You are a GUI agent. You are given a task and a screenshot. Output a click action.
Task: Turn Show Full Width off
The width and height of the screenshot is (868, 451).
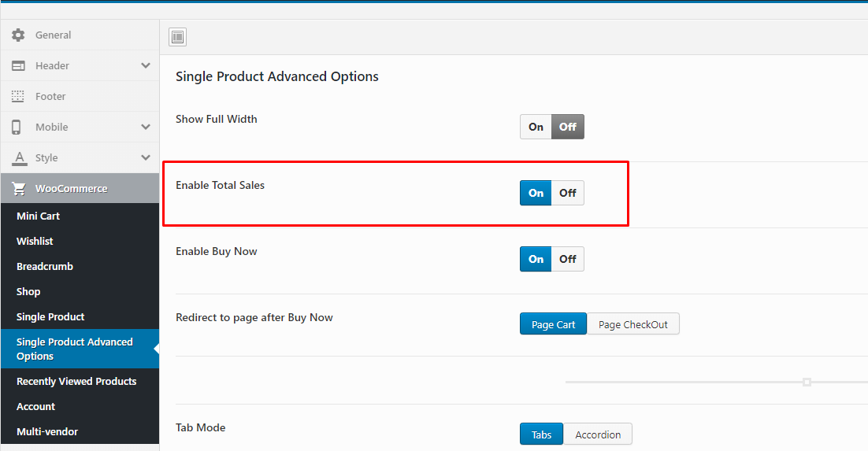point(567,127)
